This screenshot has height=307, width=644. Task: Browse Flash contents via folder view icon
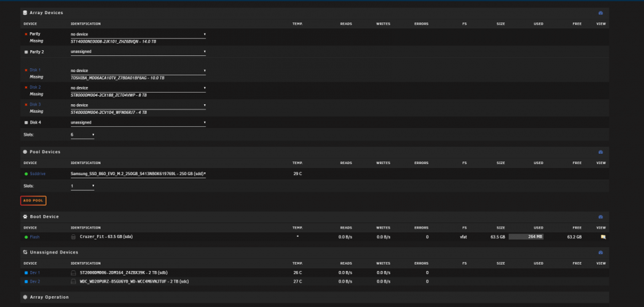pos(603,237)
